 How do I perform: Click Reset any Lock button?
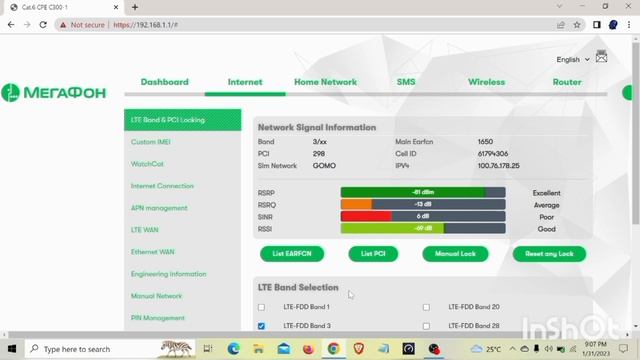549,254
